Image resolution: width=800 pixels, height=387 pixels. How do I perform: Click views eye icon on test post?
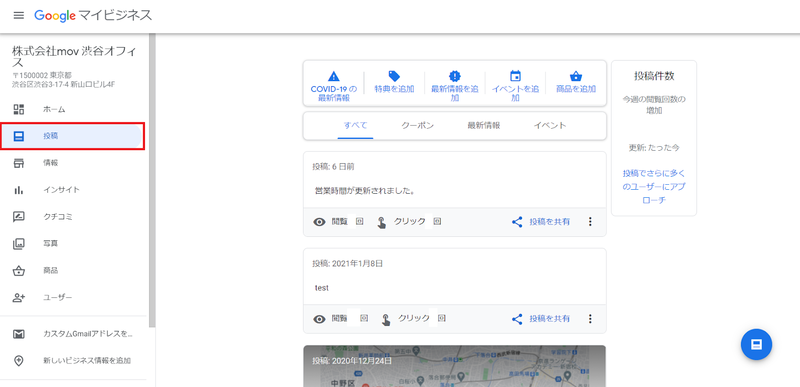click(x=319, y=319)
